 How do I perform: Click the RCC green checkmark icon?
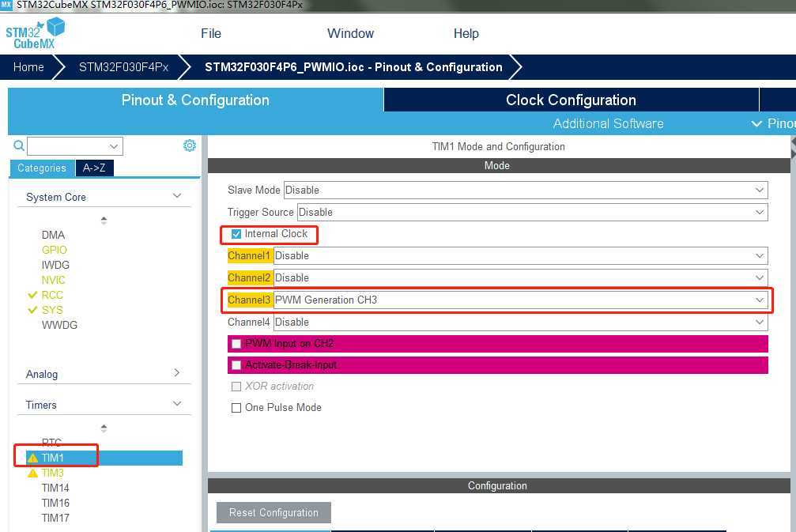[x=32, y=295]
